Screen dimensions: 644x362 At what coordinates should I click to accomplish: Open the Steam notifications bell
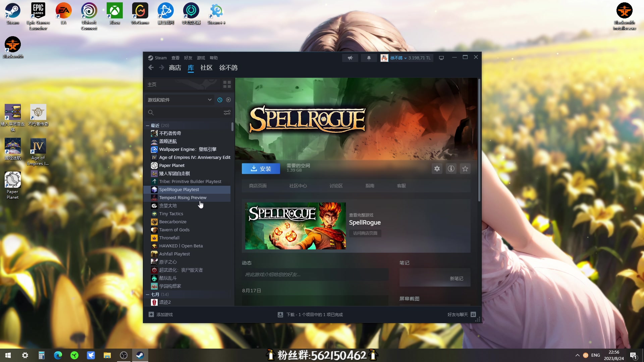(x=369, y=58)
